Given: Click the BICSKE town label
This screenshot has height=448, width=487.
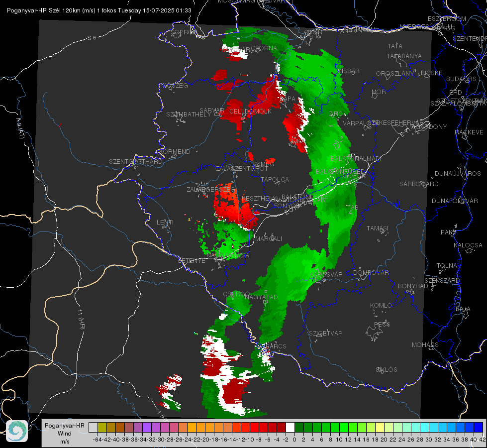Looking at the screenshot, I should (432, 73).
